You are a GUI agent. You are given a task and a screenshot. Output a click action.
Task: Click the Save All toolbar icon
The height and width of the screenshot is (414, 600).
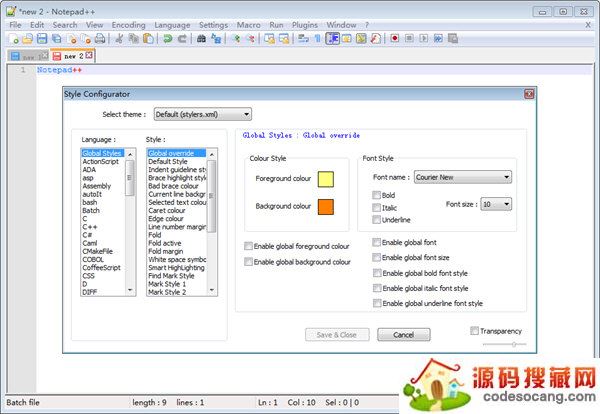(x=57, y=39)
